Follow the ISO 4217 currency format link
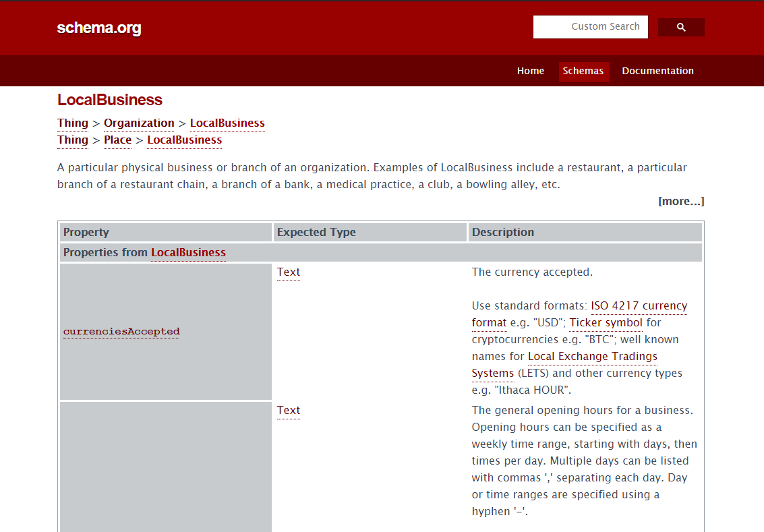The width and height of the screenshot is (764, 532). [638, 305]
